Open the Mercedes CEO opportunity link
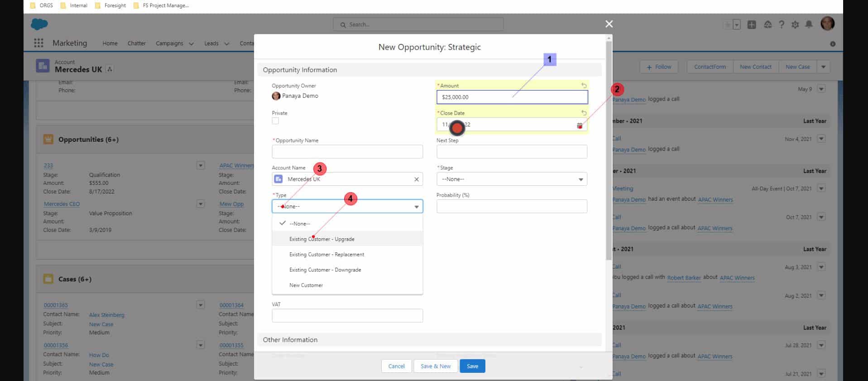The image size is (868, 381). click(62, 204)
